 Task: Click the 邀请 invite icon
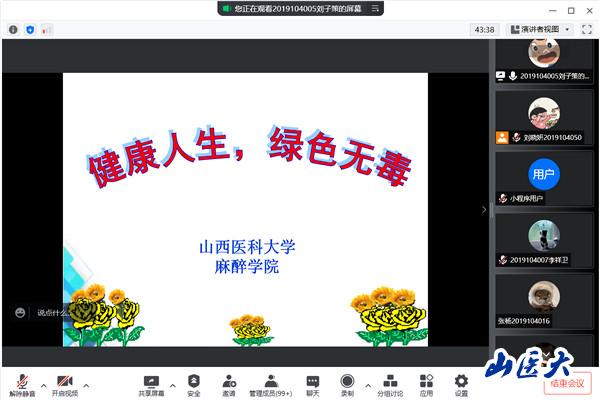229,384
